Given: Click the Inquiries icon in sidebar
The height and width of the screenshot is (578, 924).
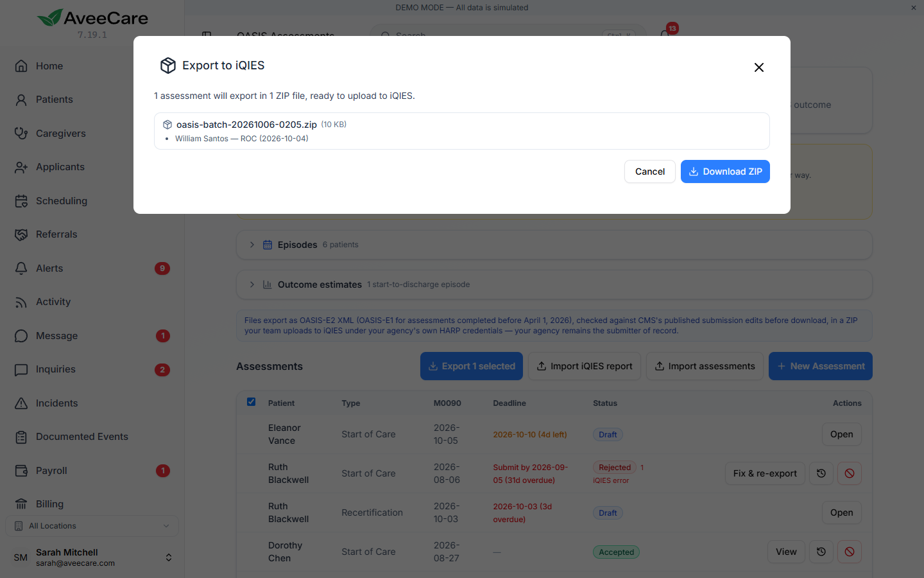Looking at the screenshot, I should (21, 369).
